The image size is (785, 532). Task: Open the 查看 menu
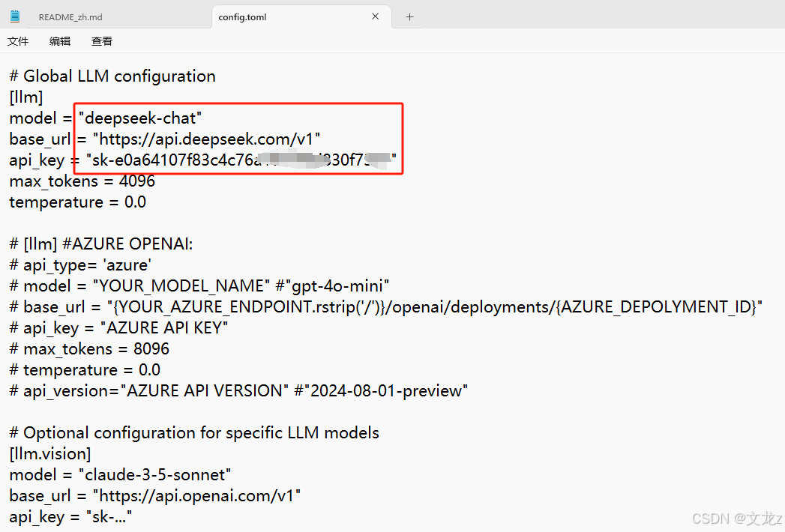(x=101, y=41)
